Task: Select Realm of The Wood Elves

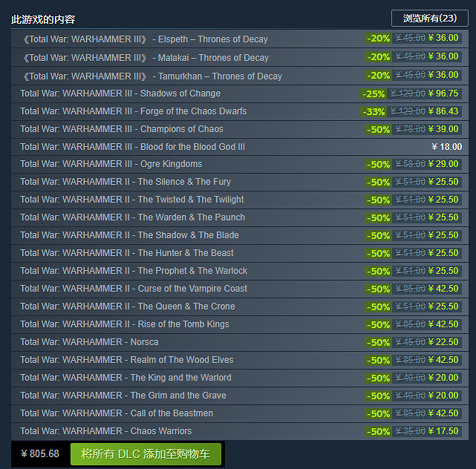Action: click(x=127, y=360)
